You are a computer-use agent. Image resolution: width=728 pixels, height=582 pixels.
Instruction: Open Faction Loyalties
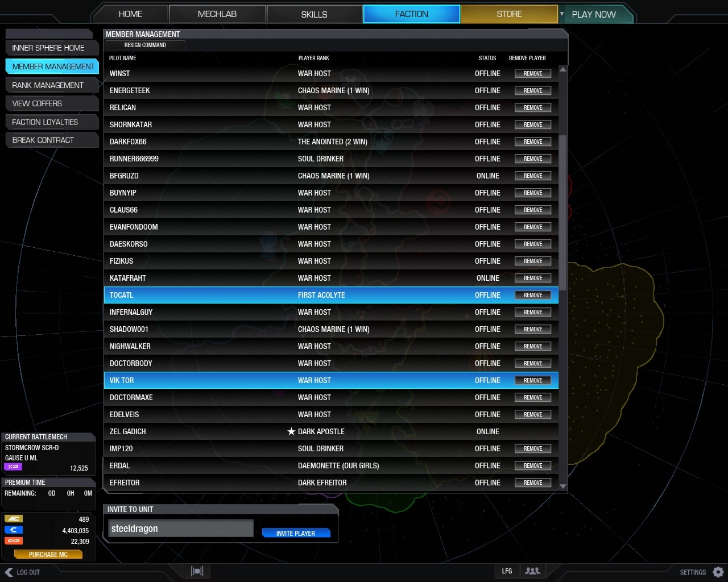click(52, 122)
